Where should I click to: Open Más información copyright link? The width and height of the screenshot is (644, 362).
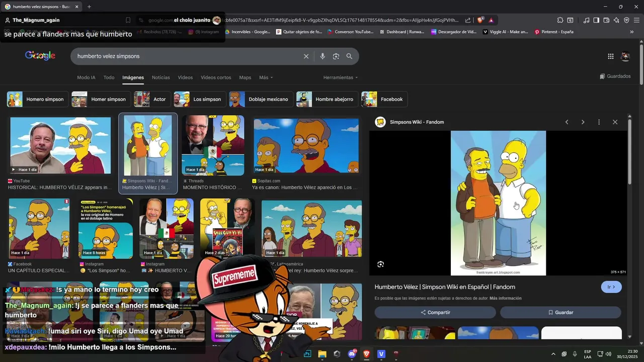tap(505, 298)
